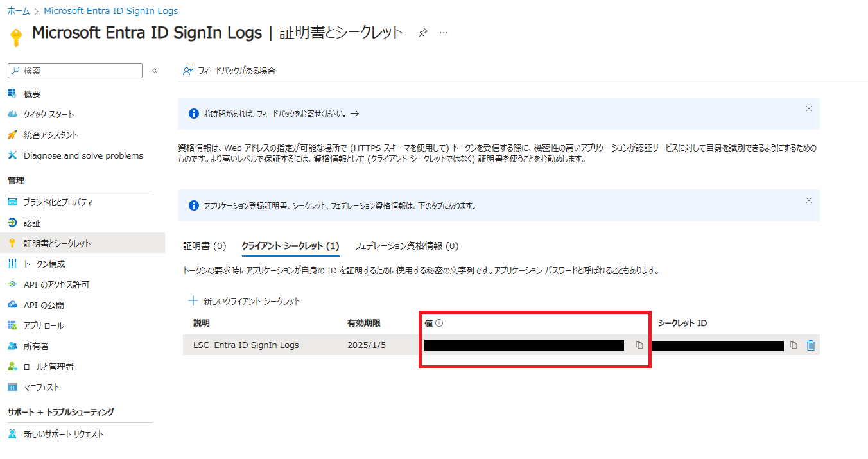
Task: Click the 概要 grid icon
Action: [x=12, y=94]
